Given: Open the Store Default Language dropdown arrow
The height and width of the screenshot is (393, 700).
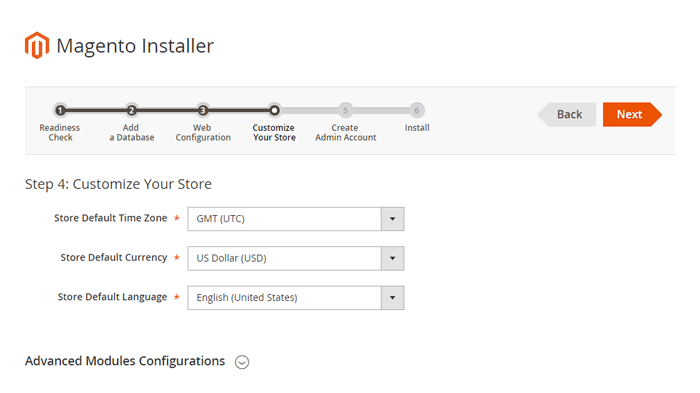Looking at the screenshot, I should pyautogui.click(x=392, y=297).
